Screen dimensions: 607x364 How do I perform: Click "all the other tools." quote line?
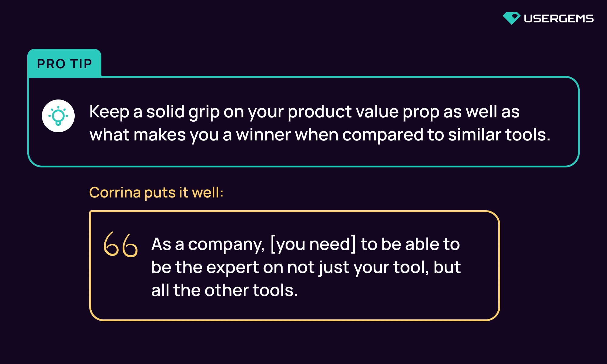pos(225,290)
